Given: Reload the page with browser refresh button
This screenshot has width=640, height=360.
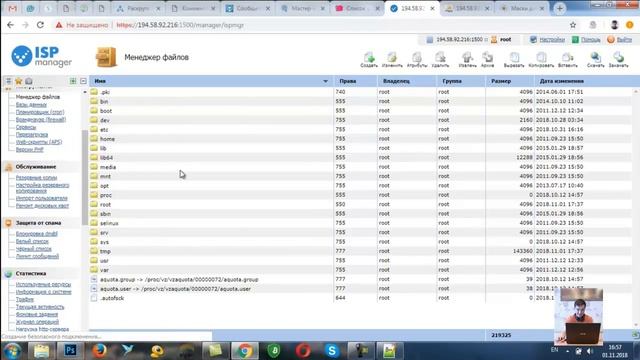Looking at the screenshot, I should tap(40, 25).
